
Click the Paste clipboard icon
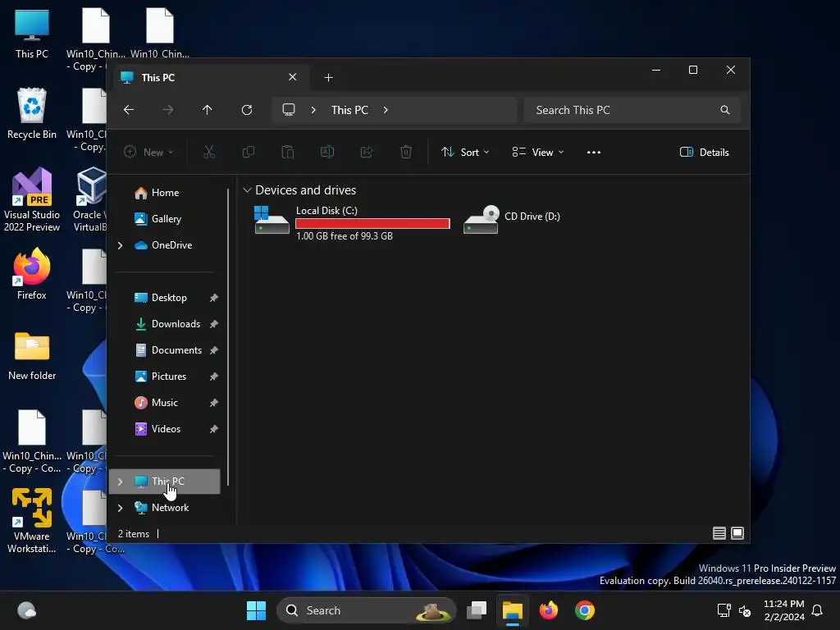click(288, 152)
